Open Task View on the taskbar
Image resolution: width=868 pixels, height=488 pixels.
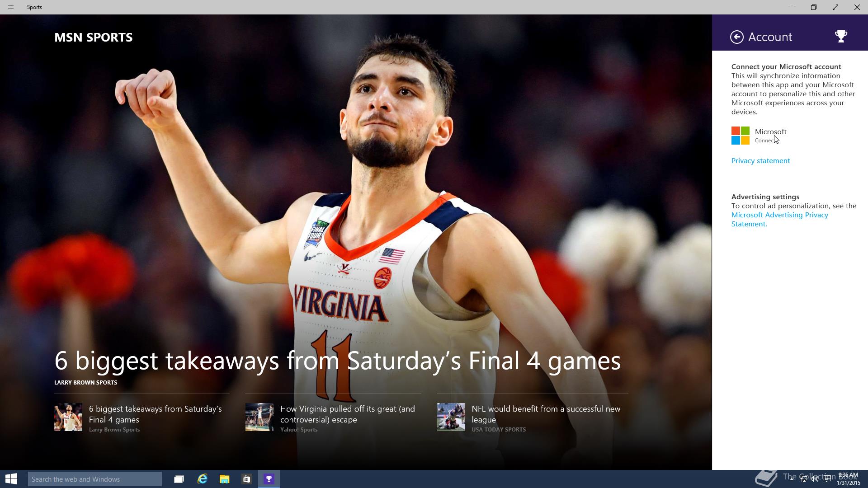pyautogui.click(x=179, y=479)
